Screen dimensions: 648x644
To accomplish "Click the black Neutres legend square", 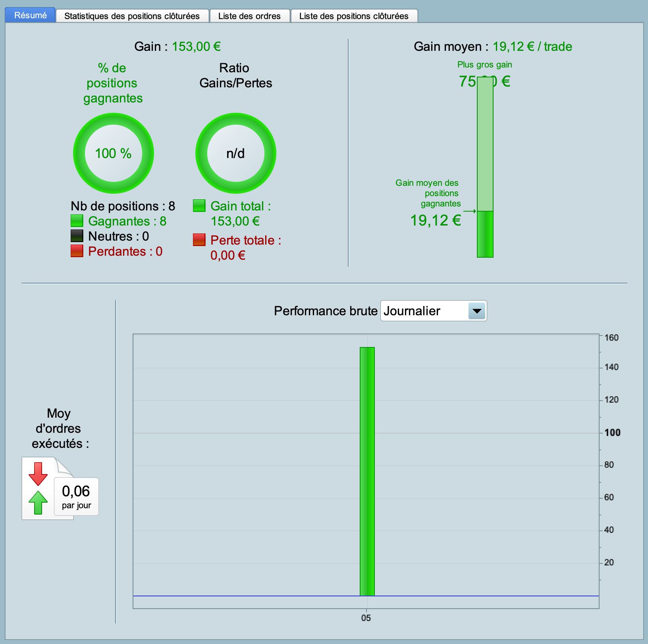I will pyautogui.click(x=77, y=236).
